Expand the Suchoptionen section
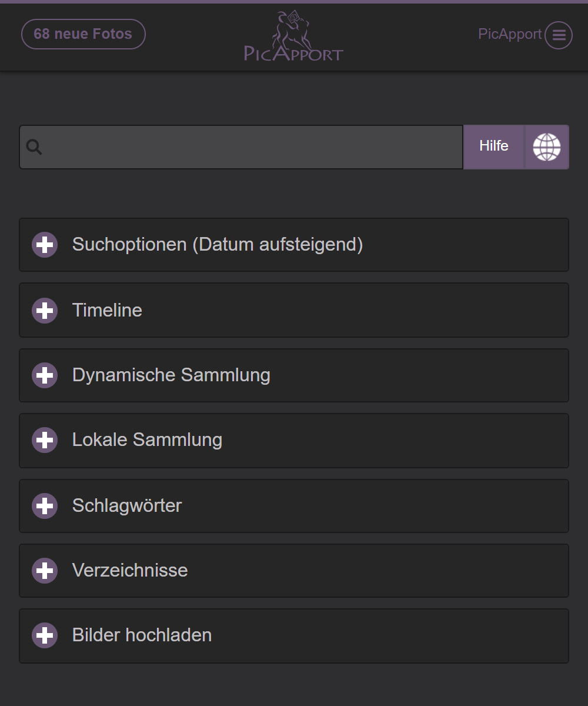 point(218,245)
